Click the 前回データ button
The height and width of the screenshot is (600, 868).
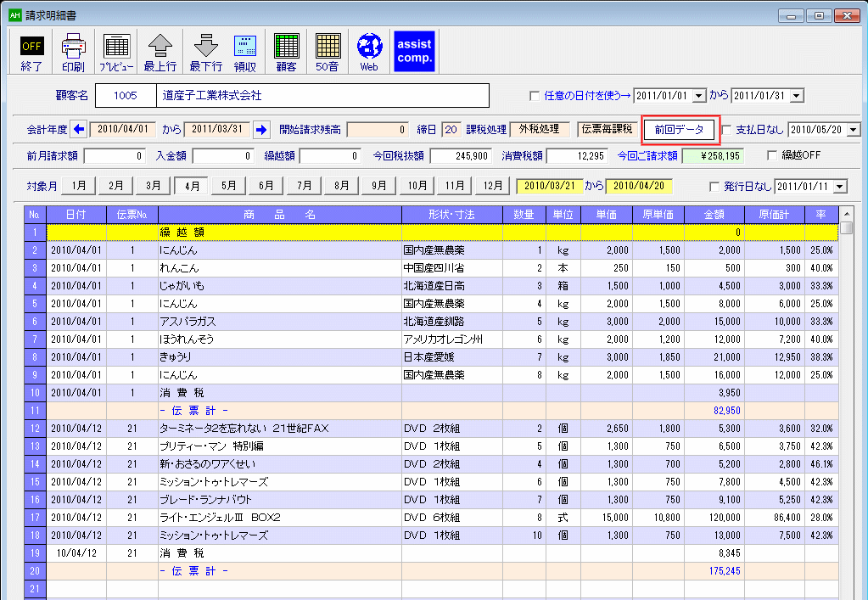(680, 129)
